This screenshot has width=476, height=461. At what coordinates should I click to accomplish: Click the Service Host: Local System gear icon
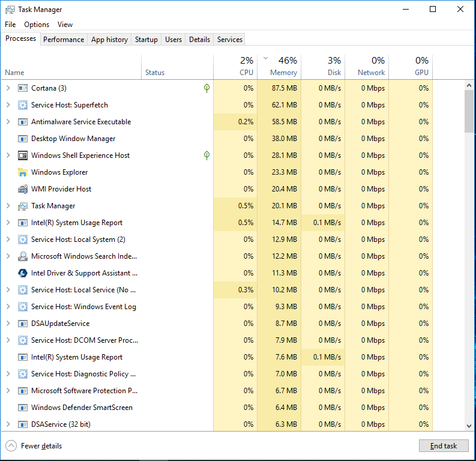point(22,240)
